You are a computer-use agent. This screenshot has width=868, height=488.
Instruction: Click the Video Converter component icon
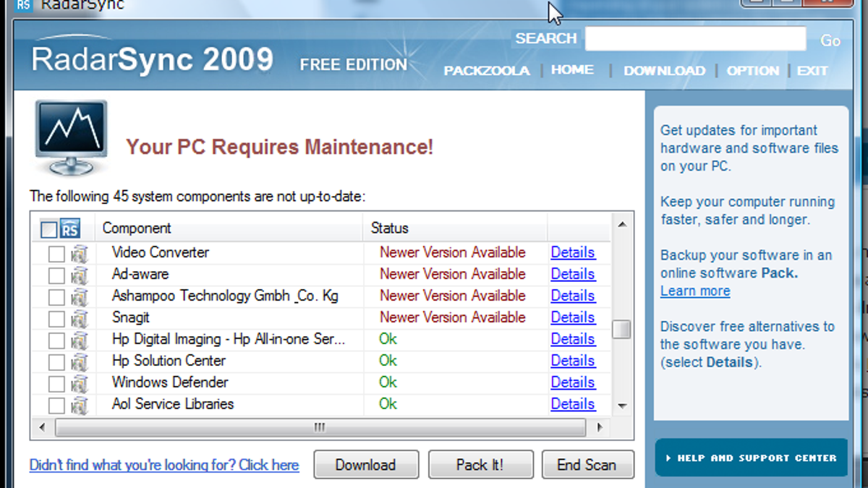click(79, 254)
